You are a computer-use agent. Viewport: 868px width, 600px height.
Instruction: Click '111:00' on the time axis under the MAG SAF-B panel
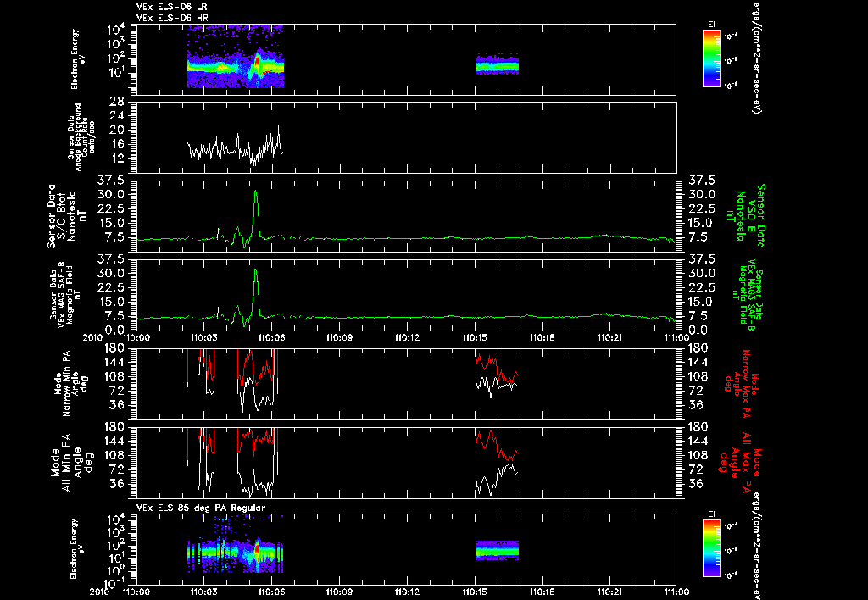point(676,337)
